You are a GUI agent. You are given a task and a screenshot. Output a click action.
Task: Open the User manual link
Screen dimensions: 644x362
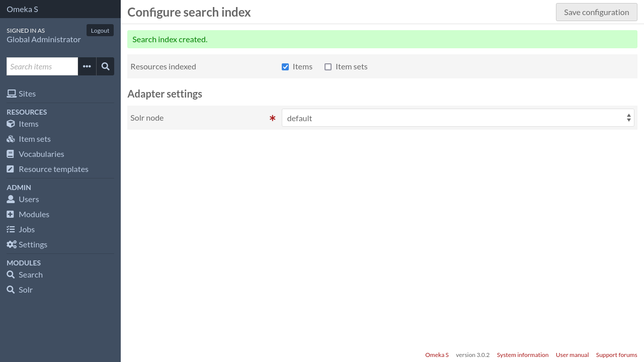(572, 355)
